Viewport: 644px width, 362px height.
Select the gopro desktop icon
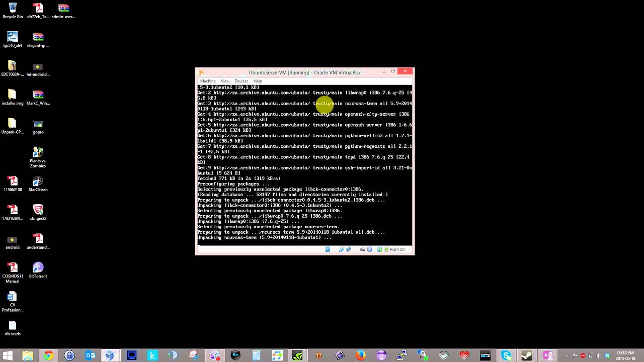(x=38, y=126)
